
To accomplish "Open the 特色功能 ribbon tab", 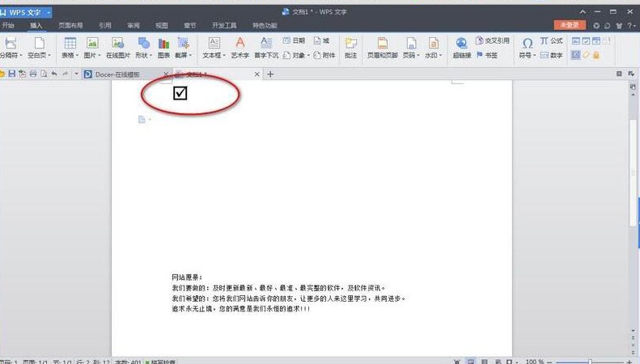I will [x=265, y=25].
